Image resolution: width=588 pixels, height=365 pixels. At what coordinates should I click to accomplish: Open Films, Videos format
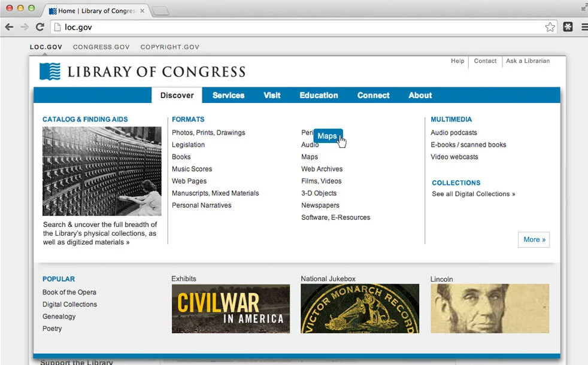[x=322, y=181]
